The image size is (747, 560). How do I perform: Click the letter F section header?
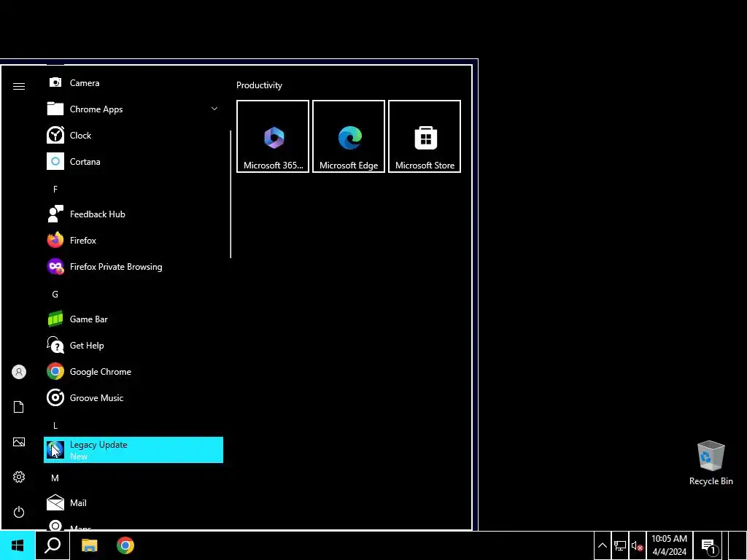click(55, 190)
